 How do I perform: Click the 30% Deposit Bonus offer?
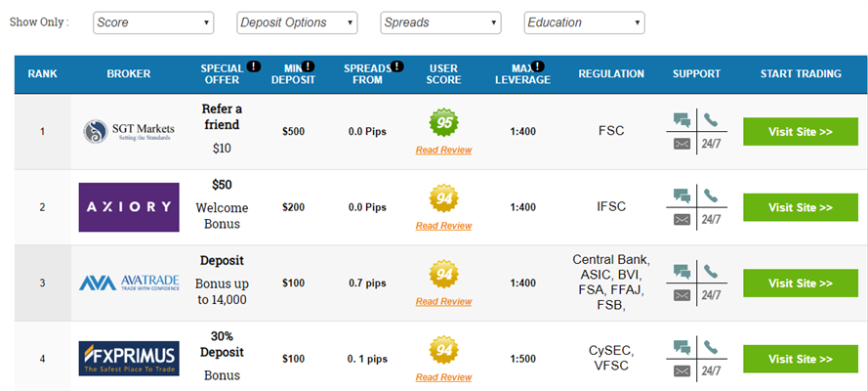(x=222, y=356)
